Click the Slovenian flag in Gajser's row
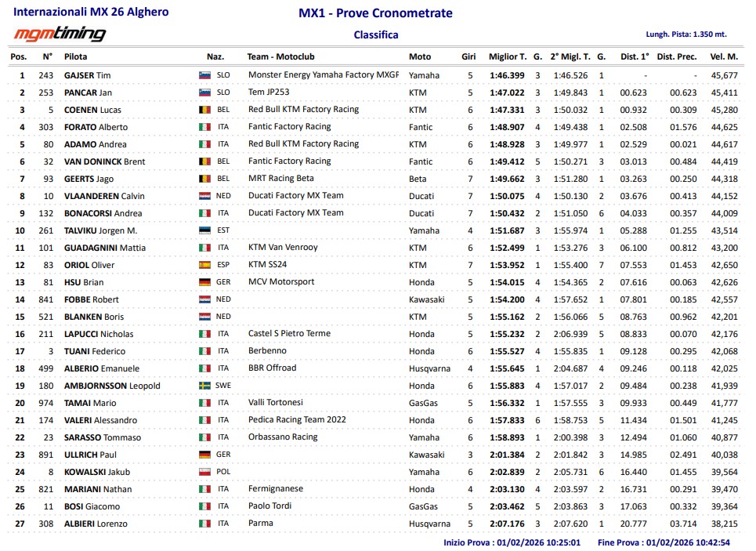 pos(204,75)
